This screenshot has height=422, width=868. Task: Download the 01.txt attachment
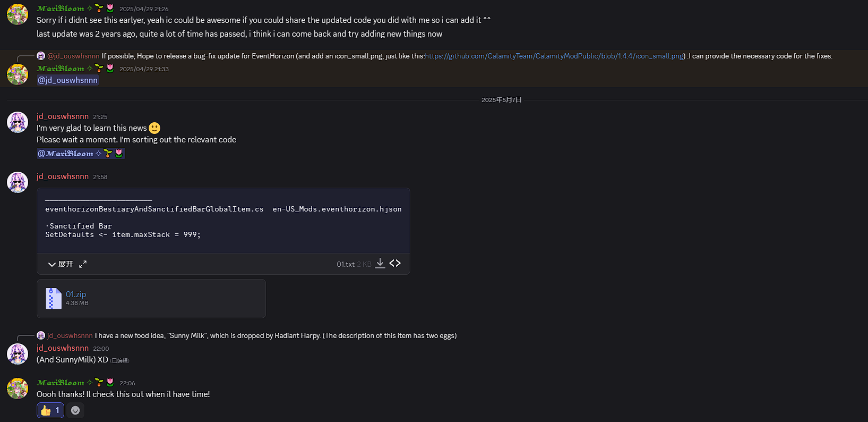point(380,264)
